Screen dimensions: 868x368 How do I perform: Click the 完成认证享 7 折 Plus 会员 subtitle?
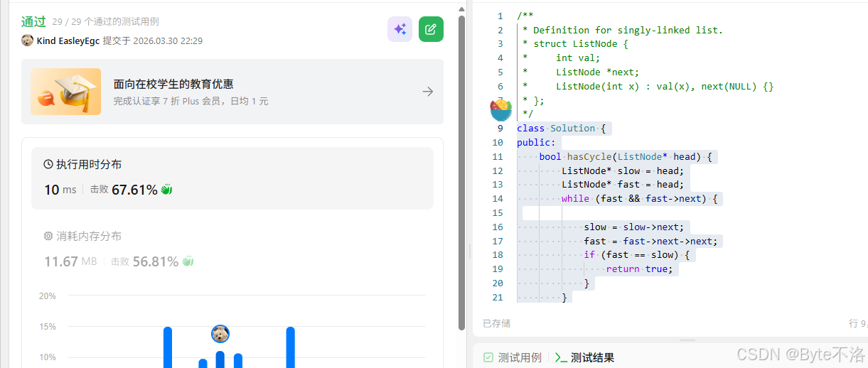(x=191, y=101)
